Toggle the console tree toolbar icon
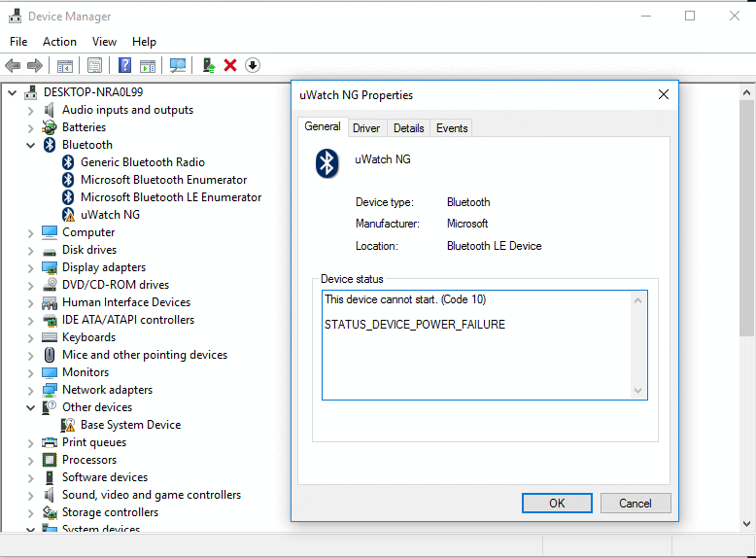This screenshot has width=756, height=558. [x=64, y=65]
